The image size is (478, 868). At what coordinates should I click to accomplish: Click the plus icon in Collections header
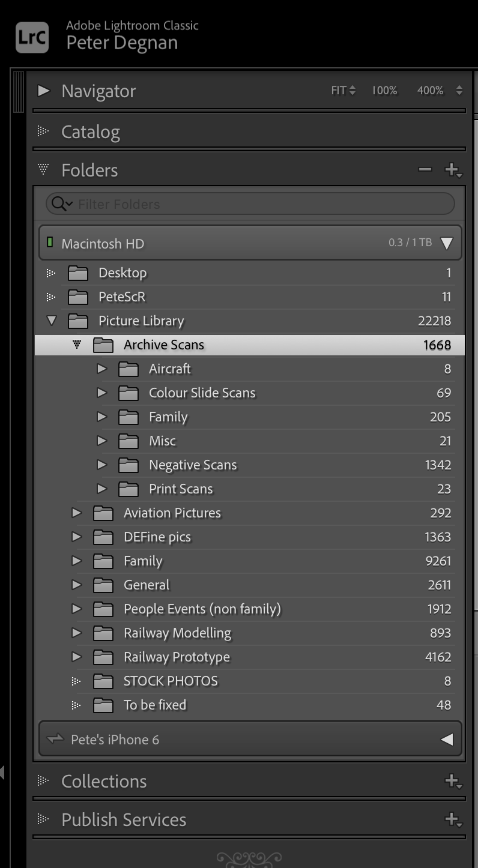453,782
